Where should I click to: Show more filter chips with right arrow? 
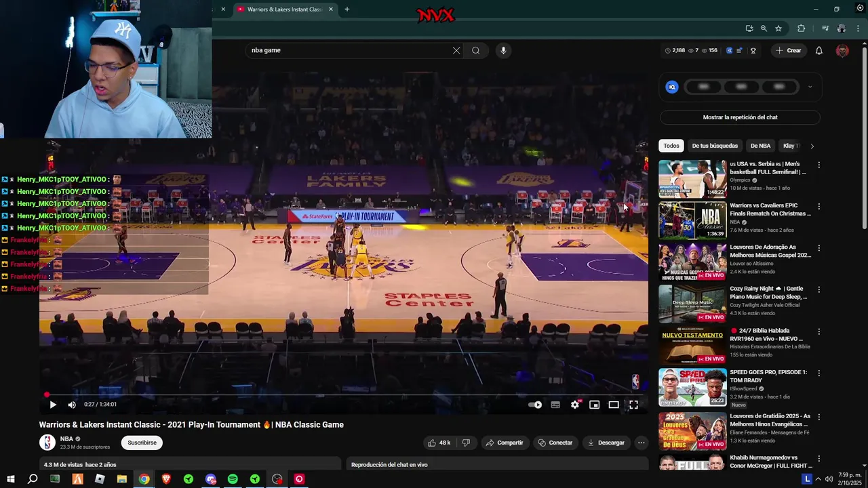tap(812, 146)
